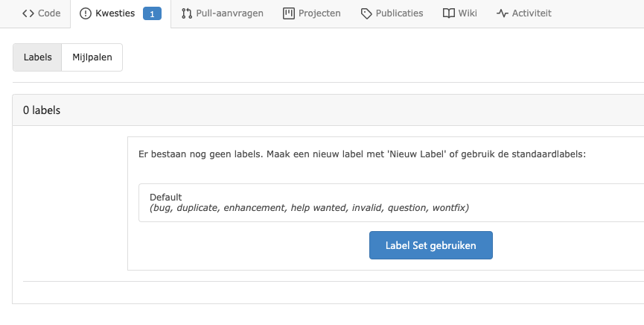Click the Label Set gebruiken button
The width and height of the screenshot is (644, 325).
click(x=431, y=245)
